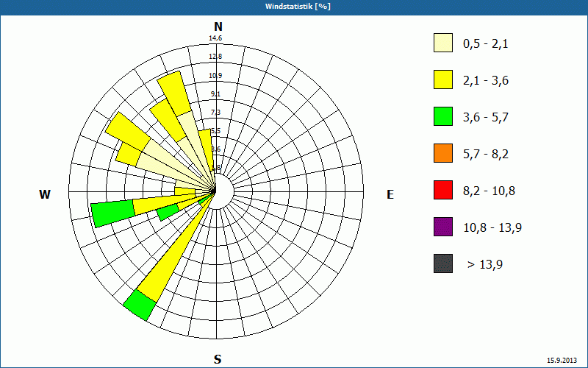Click the date stamp 15.9.2013
Viewport: 588px width, 368px height.
pos(562,361)
